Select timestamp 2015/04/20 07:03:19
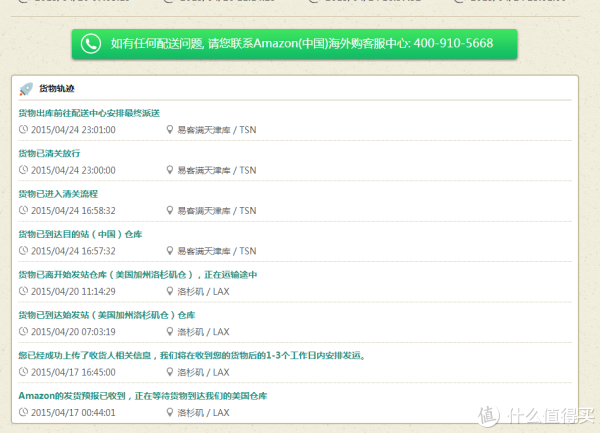 [x=73, y=332]
